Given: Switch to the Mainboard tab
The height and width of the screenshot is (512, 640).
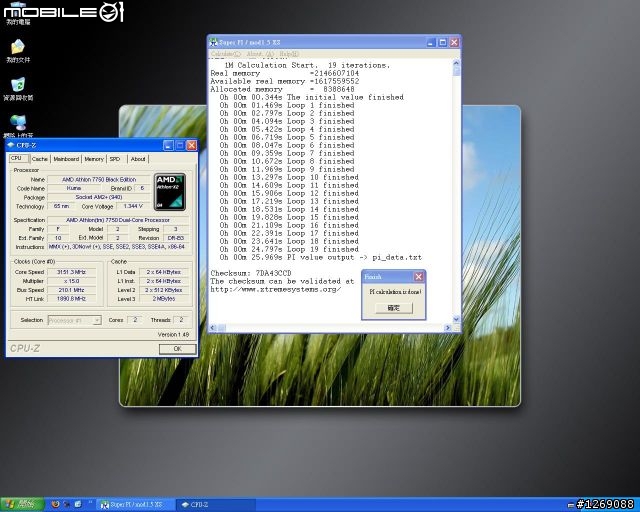Looking at the screenshot, I should pyautogui.click(x=66, y=159).
